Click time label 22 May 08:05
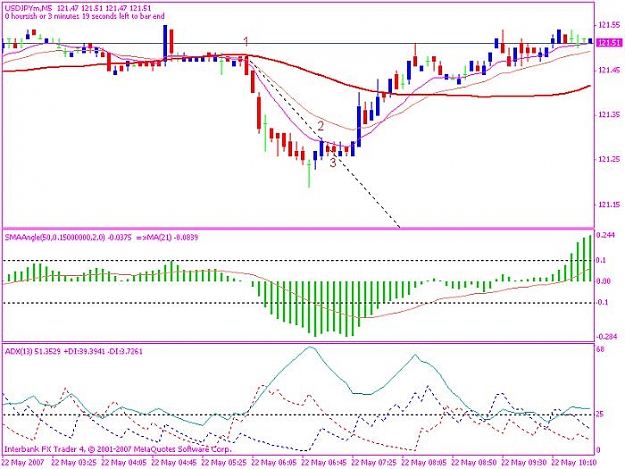Image resolution: width=625 pixels, height=469 pixels. [x=424, y=463]
